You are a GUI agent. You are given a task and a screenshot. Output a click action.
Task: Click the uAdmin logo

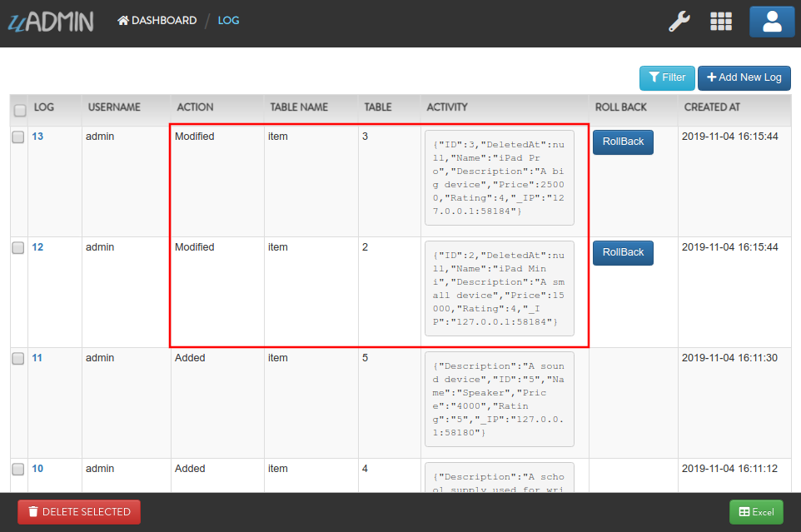(51, 22)
